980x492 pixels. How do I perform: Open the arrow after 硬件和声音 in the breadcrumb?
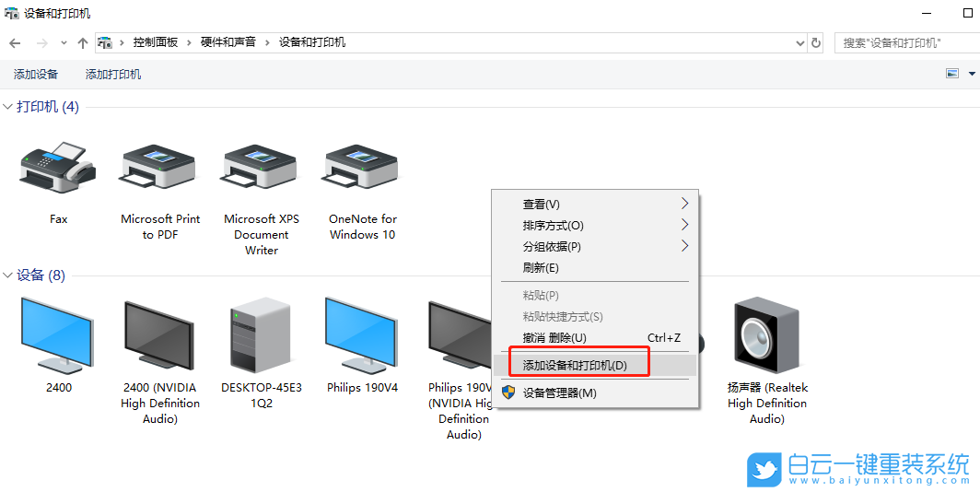click(267, 43)
